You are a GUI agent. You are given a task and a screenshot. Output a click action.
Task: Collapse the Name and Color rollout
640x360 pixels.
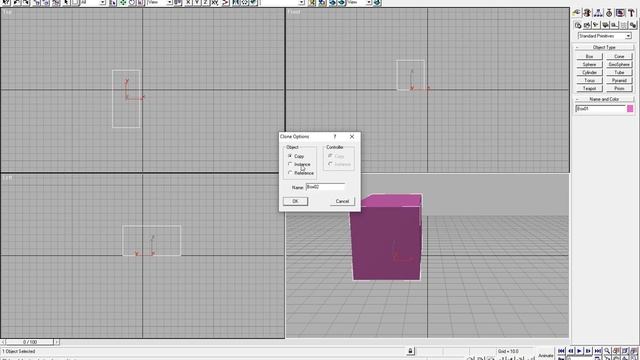(x=604, y=99)
